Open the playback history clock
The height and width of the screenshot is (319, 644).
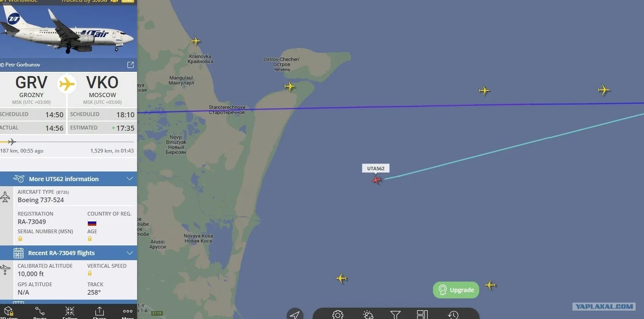coord(453,315)
